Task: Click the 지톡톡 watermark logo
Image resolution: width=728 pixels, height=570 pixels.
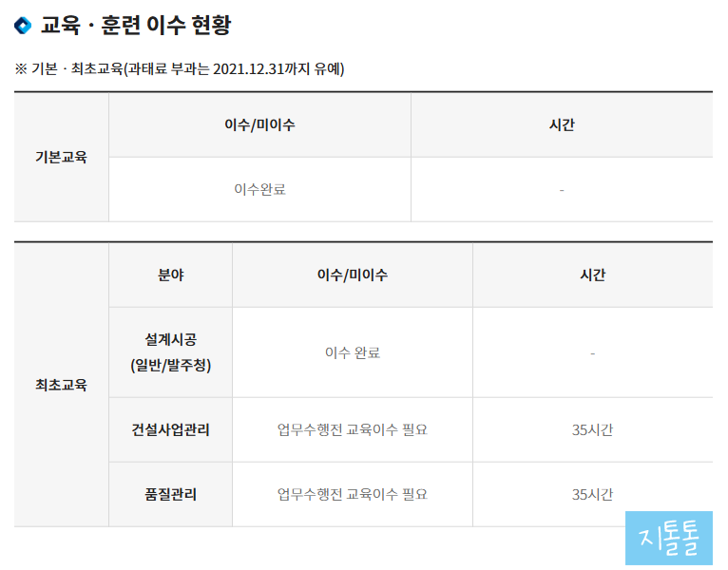Action: [x=668, y=538]
